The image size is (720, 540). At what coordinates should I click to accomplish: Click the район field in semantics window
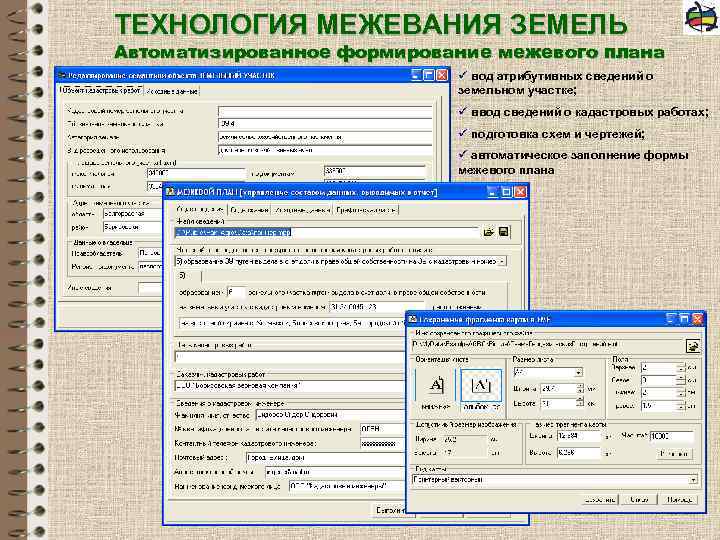click(x=132, y=227)
